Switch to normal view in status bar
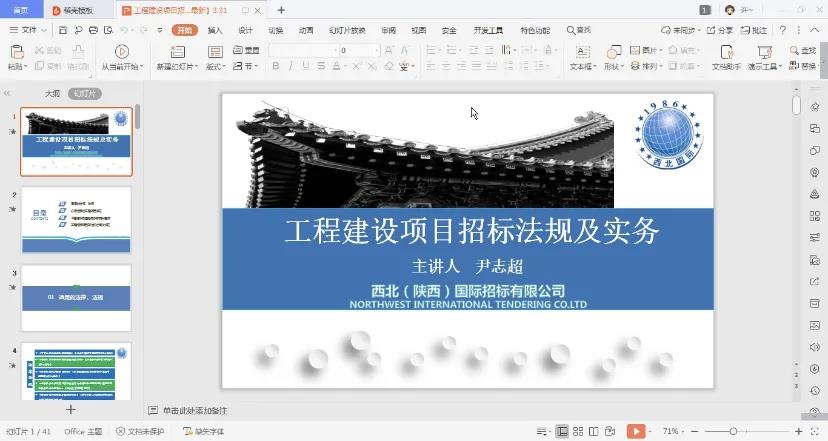 tap(562, 432)
